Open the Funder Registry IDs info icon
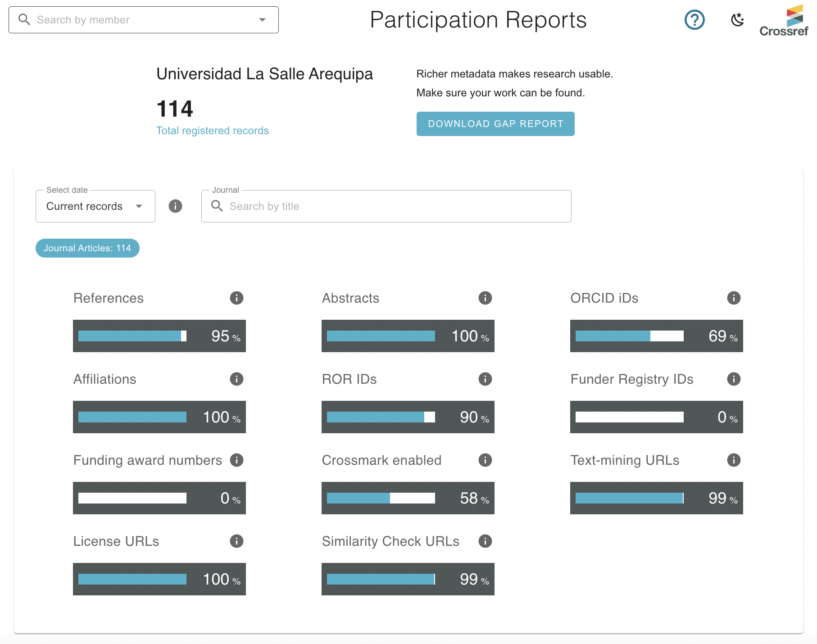 (733, 379)
